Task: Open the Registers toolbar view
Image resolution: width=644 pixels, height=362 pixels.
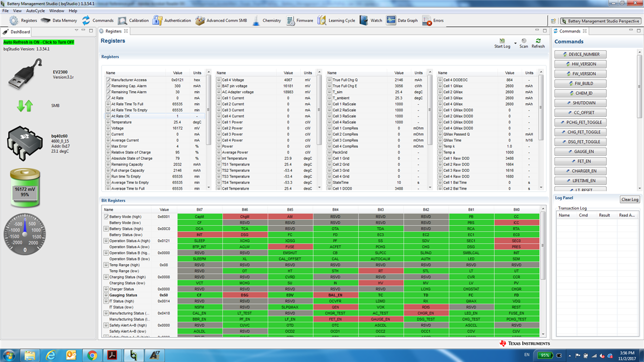Action: (x=23, y=20)
